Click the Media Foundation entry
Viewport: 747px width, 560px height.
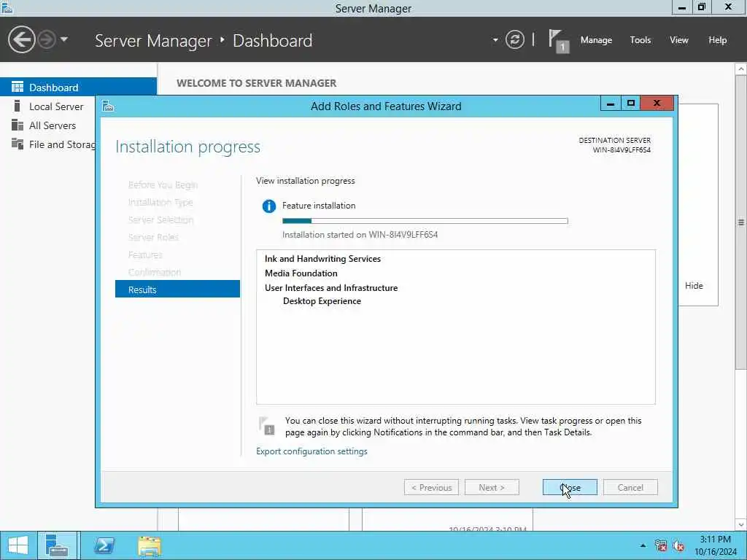(301, 273)
